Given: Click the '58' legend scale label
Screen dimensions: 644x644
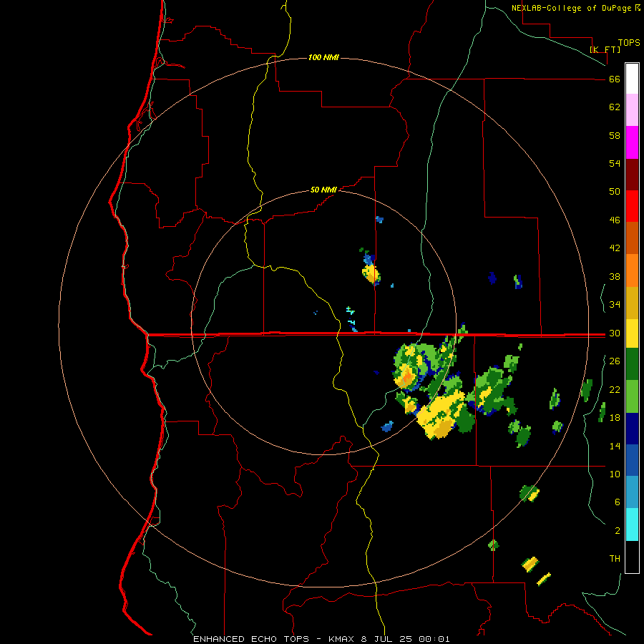Looking at the screenshot, I should pos(615,135).
